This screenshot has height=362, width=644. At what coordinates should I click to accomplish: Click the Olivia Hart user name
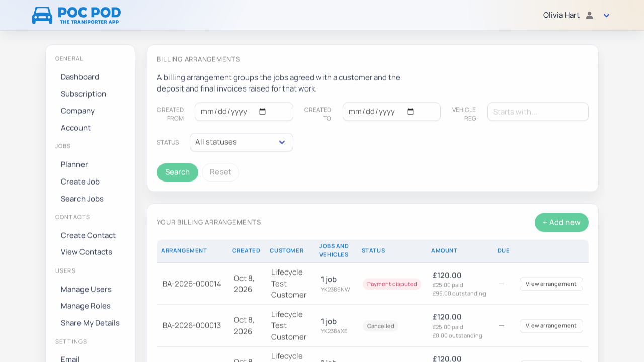pos(561,15)
